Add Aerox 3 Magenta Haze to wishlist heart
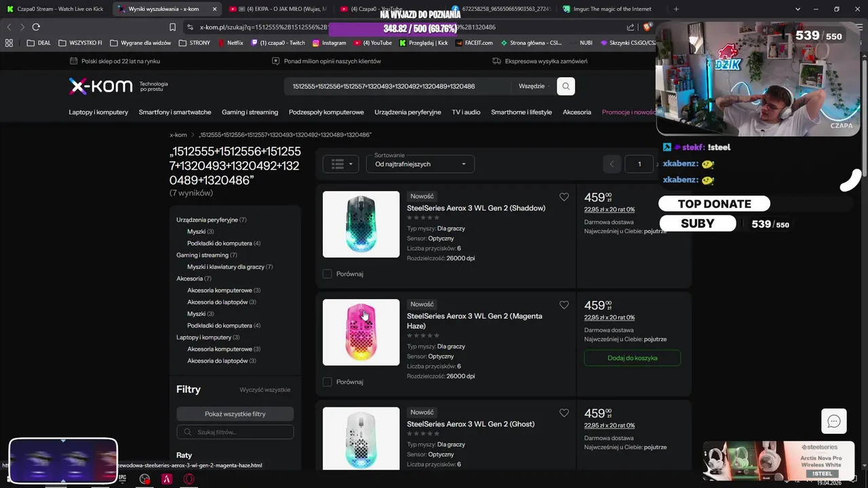 tap(564, 305)
